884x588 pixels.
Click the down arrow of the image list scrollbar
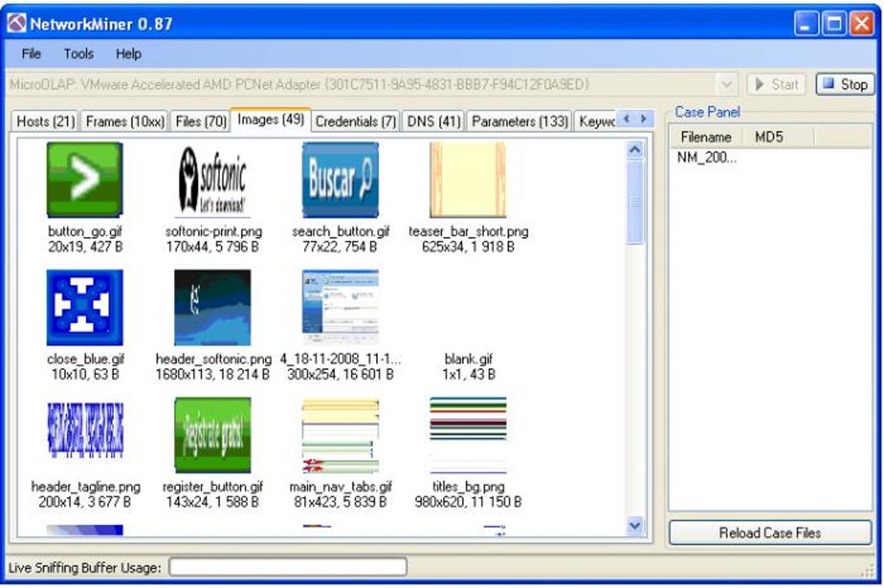tap(634, 526)
